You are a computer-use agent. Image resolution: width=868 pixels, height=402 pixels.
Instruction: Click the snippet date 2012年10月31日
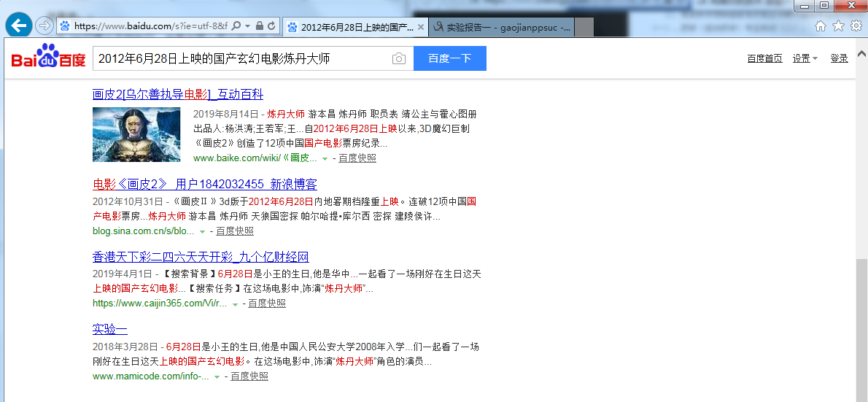pyautogui.click(x=128, y=201)
